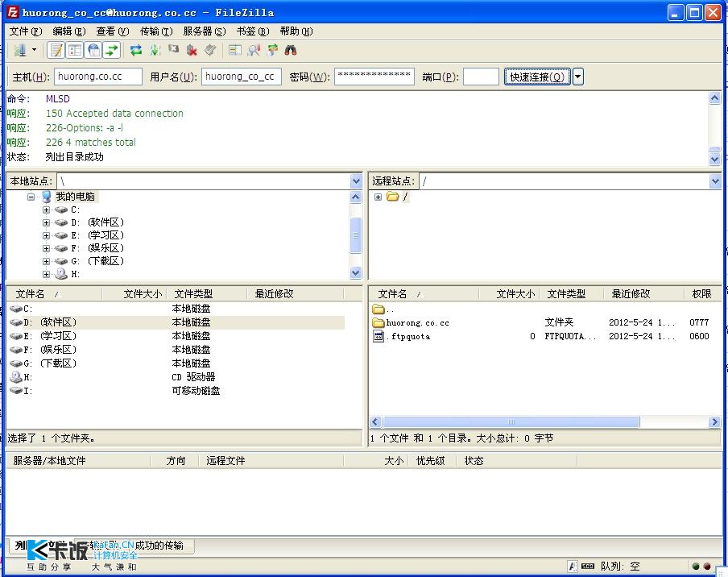Sort local list by 最近修改 column

point(296,294)
